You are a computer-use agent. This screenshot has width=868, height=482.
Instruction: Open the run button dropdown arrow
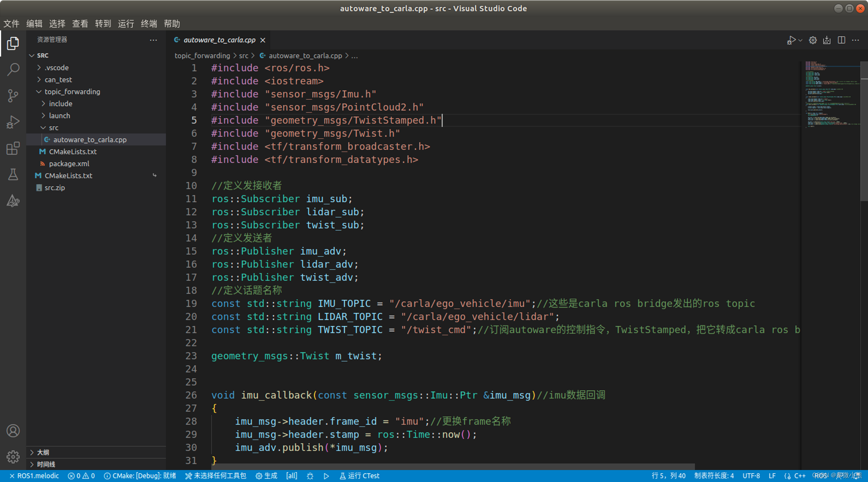click(x=800, y=40)
